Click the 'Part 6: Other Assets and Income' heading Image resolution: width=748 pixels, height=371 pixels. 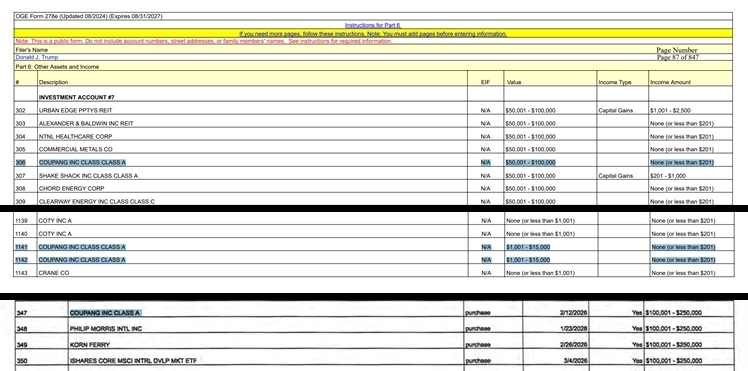click(57, 67)
